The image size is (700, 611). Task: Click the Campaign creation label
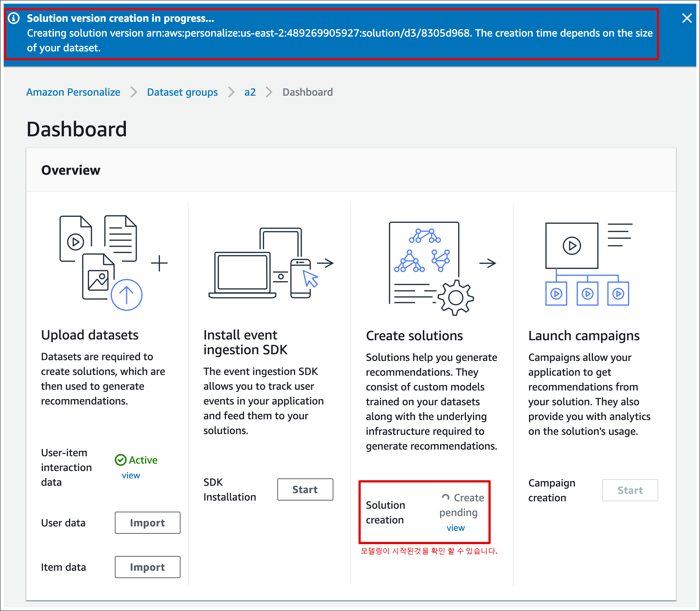552,490
